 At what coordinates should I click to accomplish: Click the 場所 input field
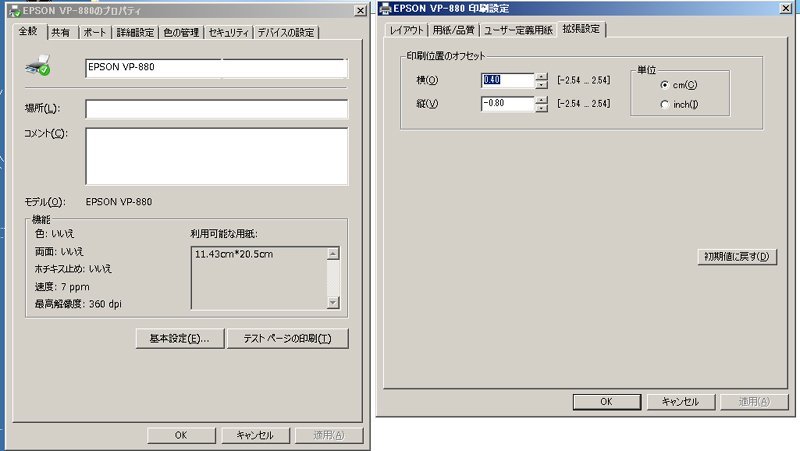pyautogui.click(x=216, y=108)
